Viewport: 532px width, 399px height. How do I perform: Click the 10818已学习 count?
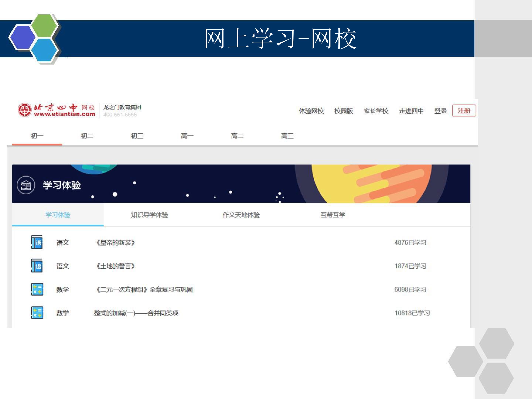pos(412,313)
